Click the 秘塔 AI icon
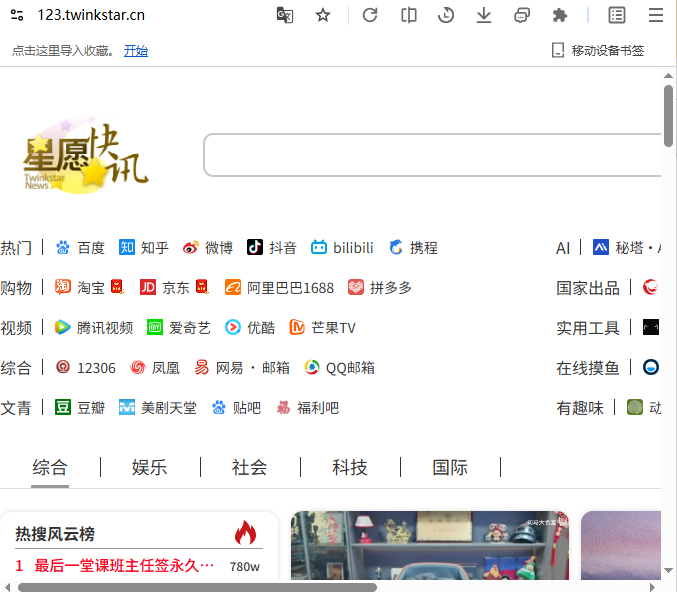The height and width of the screenshot is (592, 677). click(x=601, y=247)
